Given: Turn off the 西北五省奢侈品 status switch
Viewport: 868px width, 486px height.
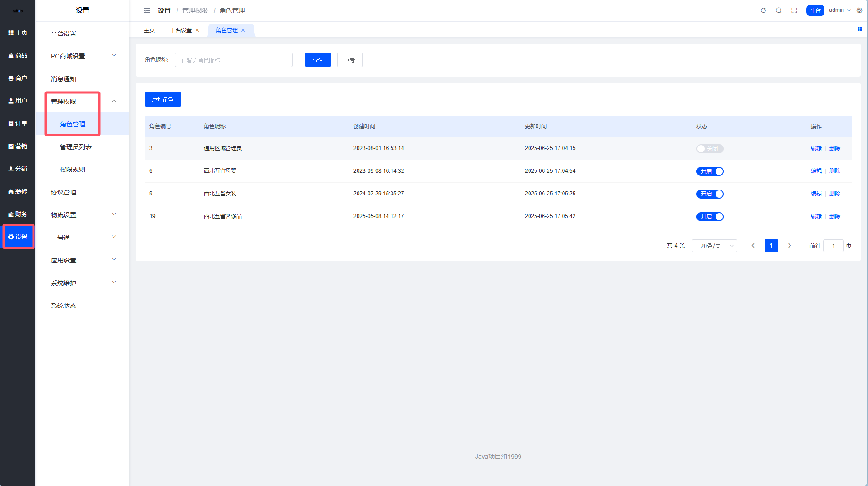Looking at the screenshot, I should [710, 217].
